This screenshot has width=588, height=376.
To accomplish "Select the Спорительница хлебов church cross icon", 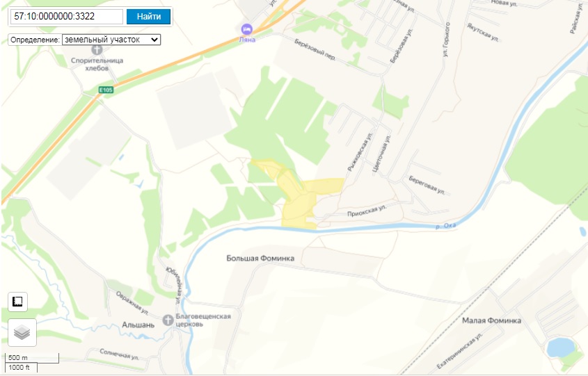I will click(x=97, y=49).
